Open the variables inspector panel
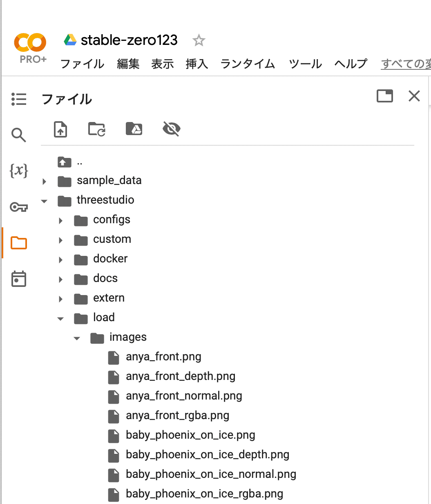Screen dimensions: 431x504 click(19, 171)
